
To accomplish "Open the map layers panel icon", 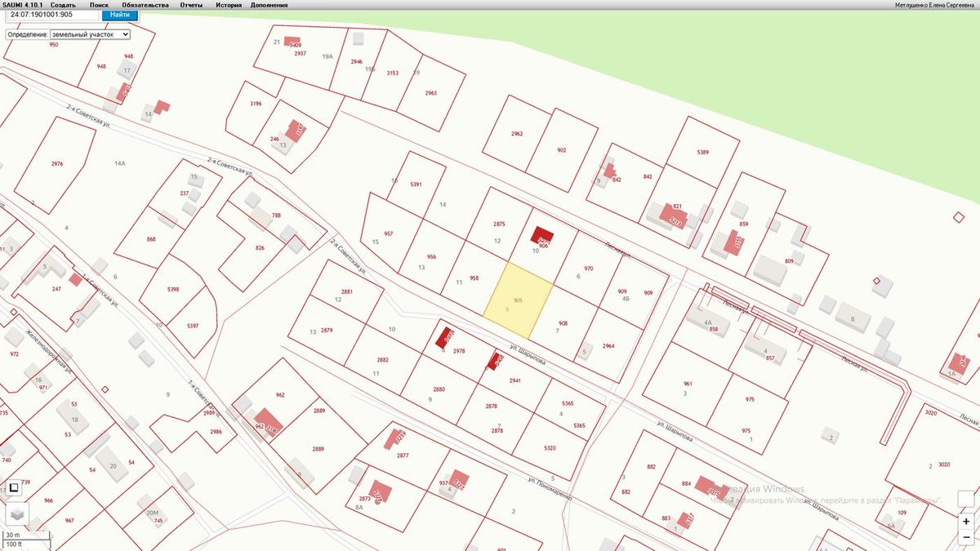I will click(x=17, y=513).
